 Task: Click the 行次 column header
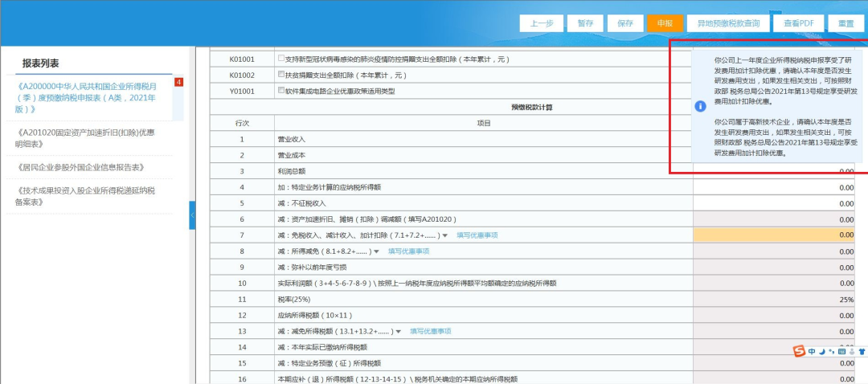(x=242, y=124)
